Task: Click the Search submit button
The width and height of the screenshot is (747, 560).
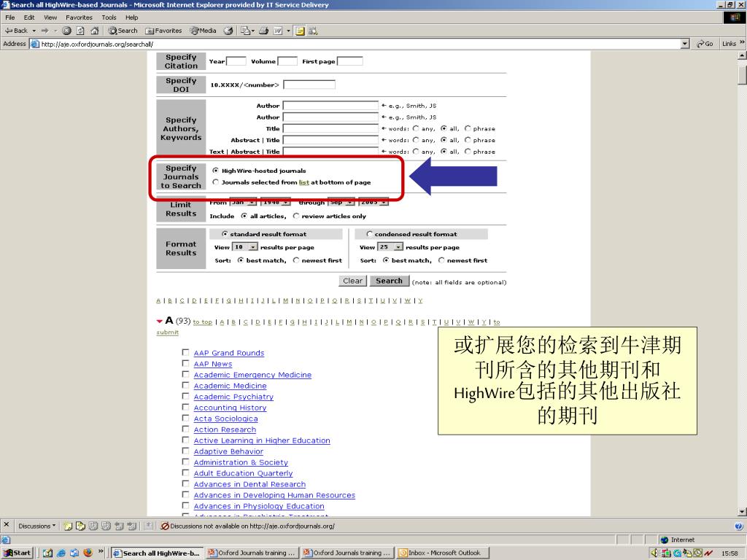Action: 390,281
